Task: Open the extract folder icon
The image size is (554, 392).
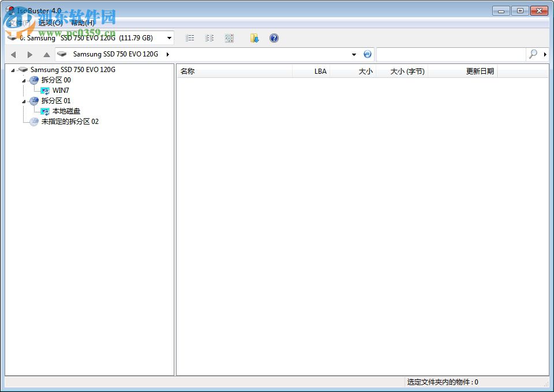Action: [254, 37]
